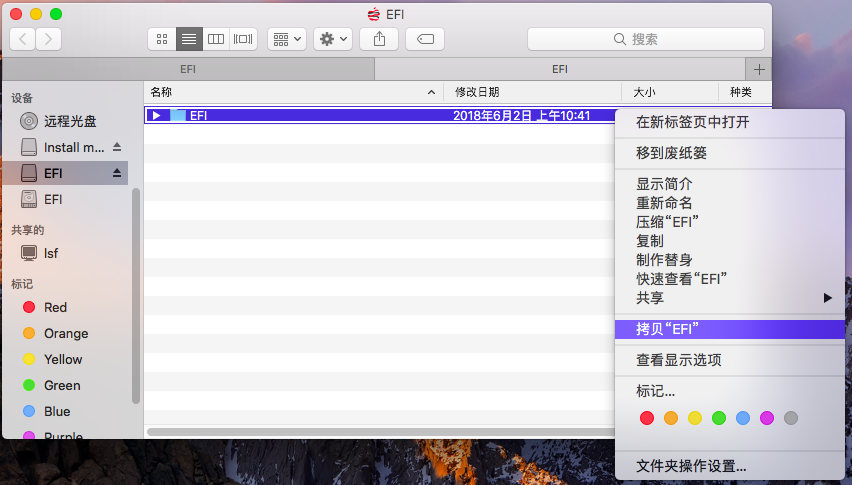This screenshot has width=852, height=485.
Task: Apply orange tag color in context menu
Action: pyautogui.click(x=671, y=418)
